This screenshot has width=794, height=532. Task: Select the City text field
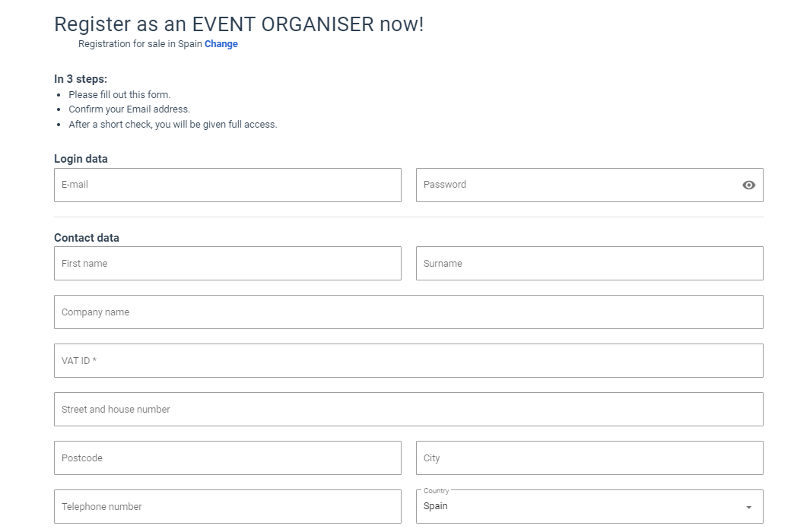589,458
